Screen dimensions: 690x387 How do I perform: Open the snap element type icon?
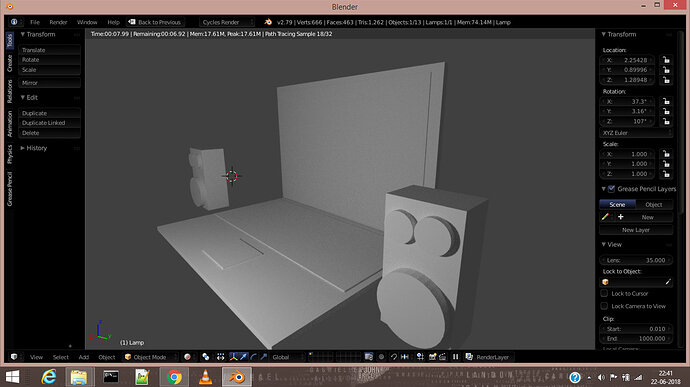[x=404, y=357]
